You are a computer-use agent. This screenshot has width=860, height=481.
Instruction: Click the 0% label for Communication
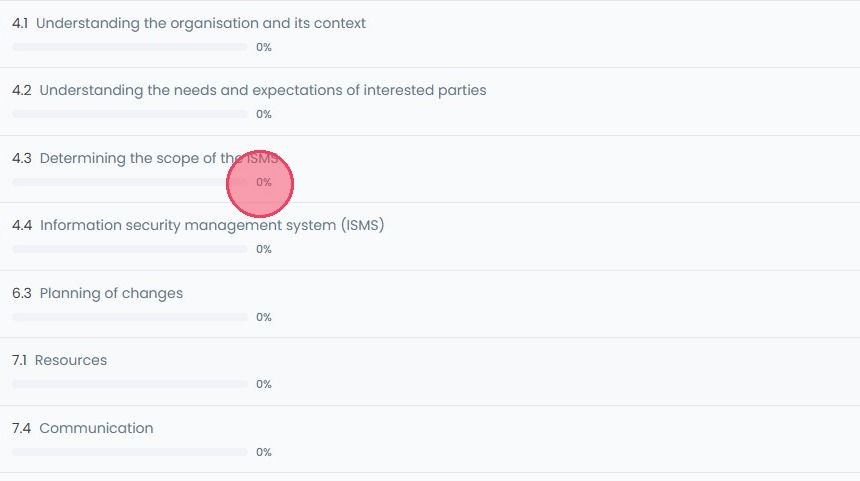pyautogui.click(x=264, y=452)
